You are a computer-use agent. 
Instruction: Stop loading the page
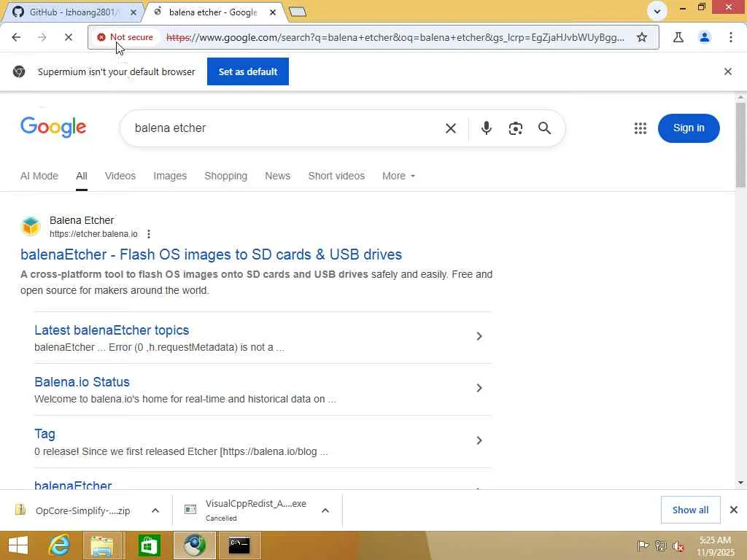pyautogui.click(x=68, y=37)
